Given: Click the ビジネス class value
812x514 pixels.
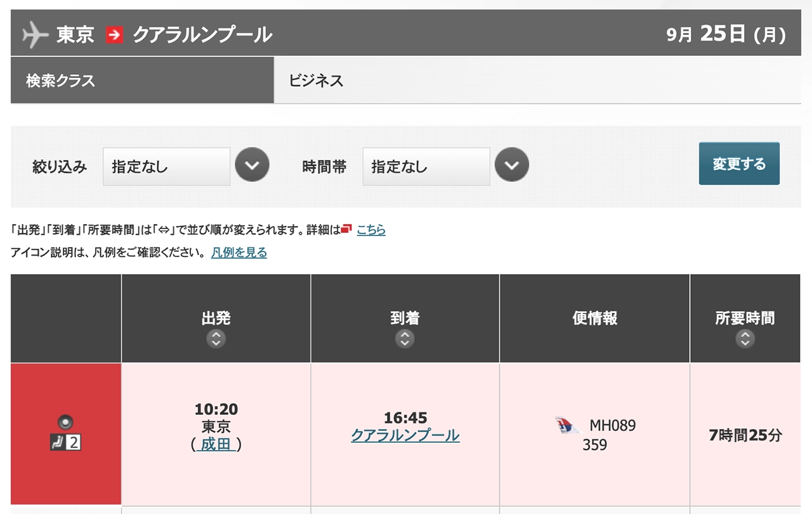Looking at the screenshot, I should click(x=316, y=81).
